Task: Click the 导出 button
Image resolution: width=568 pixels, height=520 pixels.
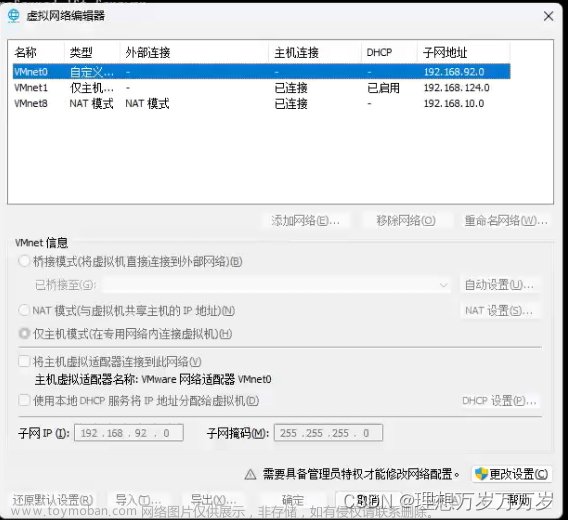Action: (x=214, y=500)
